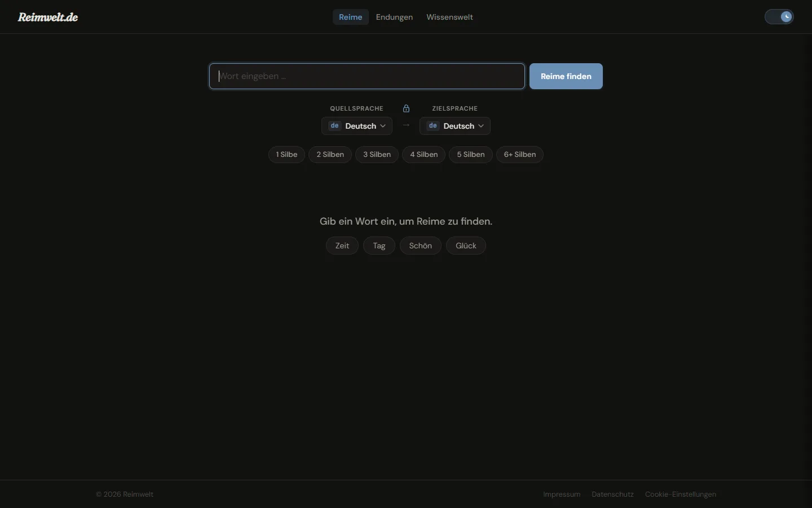Viewport: 812px width, 508px height.
Task: Click the lock icon between language selectors
Action: tap(406, 108)
